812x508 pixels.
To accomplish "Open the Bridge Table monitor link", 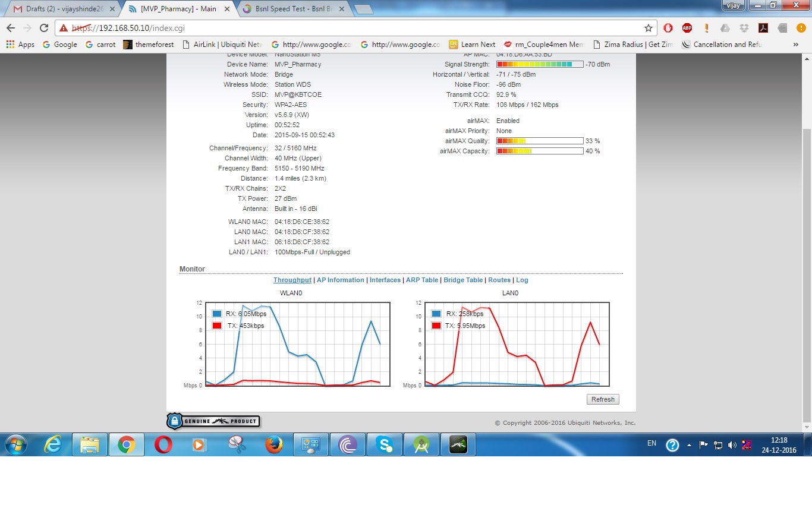I will pyautogui.click(x=462, y=280).
